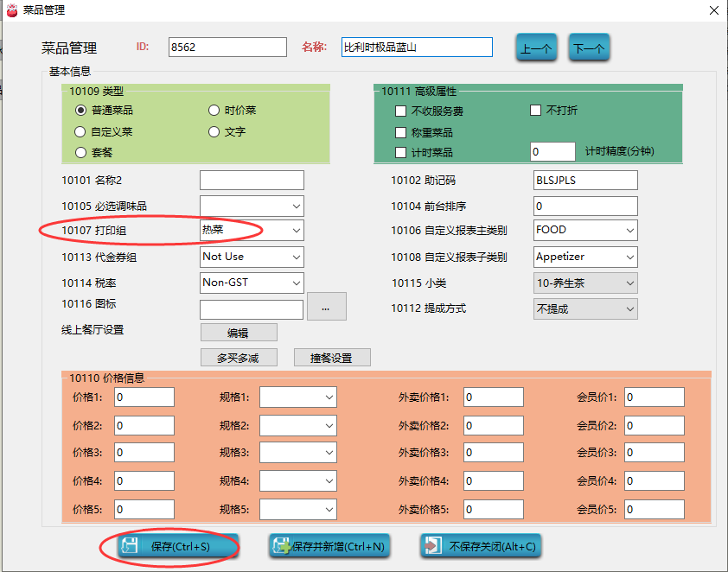The width and height of the screenshot is (728, 572).
Task: Click the app icon in title bar
Action: [x=11, y=10]
